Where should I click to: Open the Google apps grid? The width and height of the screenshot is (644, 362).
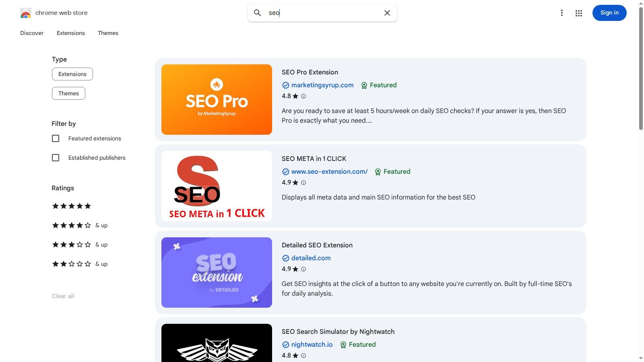click(x=578, y=13)
